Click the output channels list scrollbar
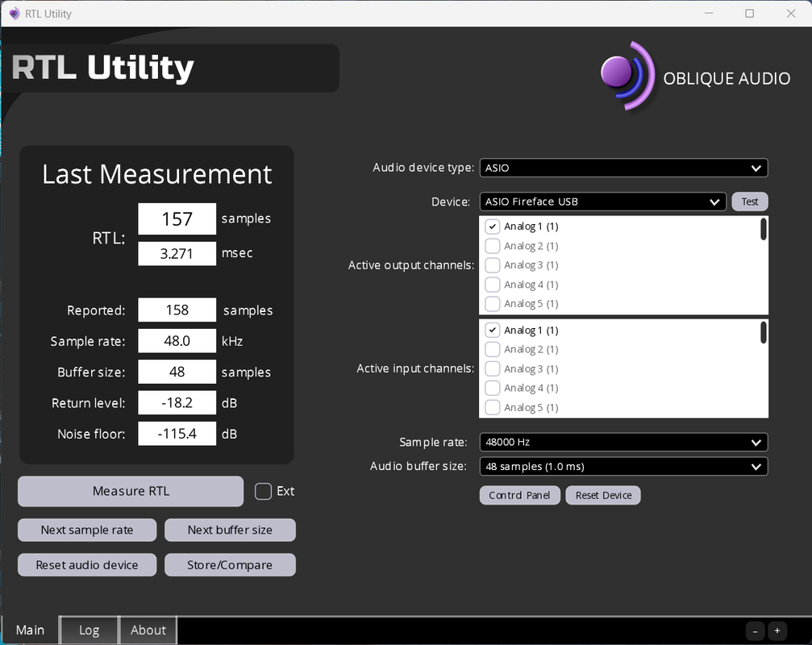The image size is (812, 645). pos(764,229)
